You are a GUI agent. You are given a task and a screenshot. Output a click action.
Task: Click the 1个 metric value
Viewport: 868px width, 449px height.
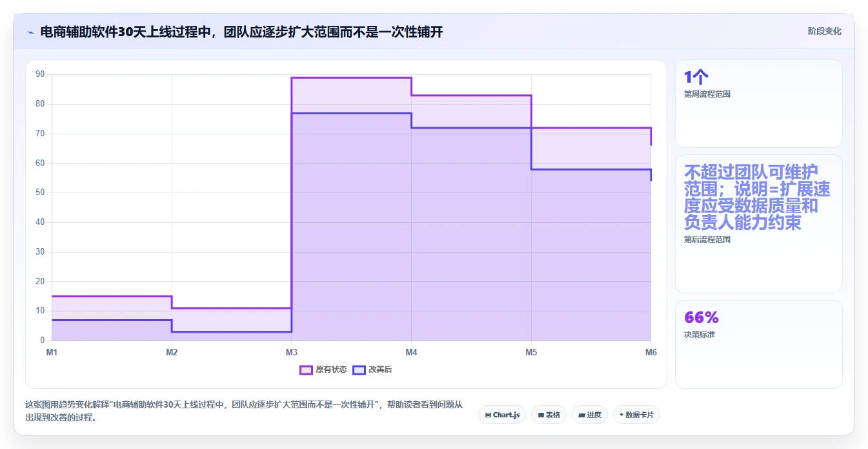point(696,78)
